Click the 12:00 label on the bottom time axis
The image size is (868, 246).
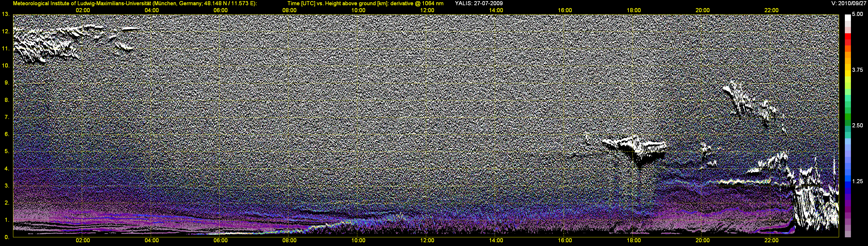tap(427, 241)
